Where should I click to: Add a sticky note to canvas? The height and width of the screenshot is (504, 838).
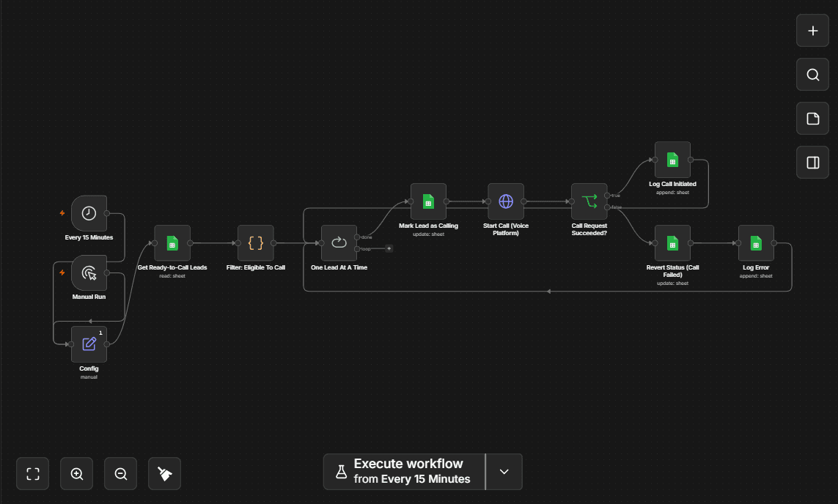coord(812,119)
